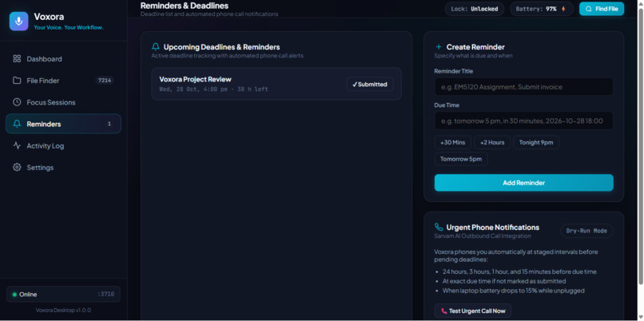Click the Voxora Desktop v1.0.0 version text

pyautogui.click(x=63, y=310)
